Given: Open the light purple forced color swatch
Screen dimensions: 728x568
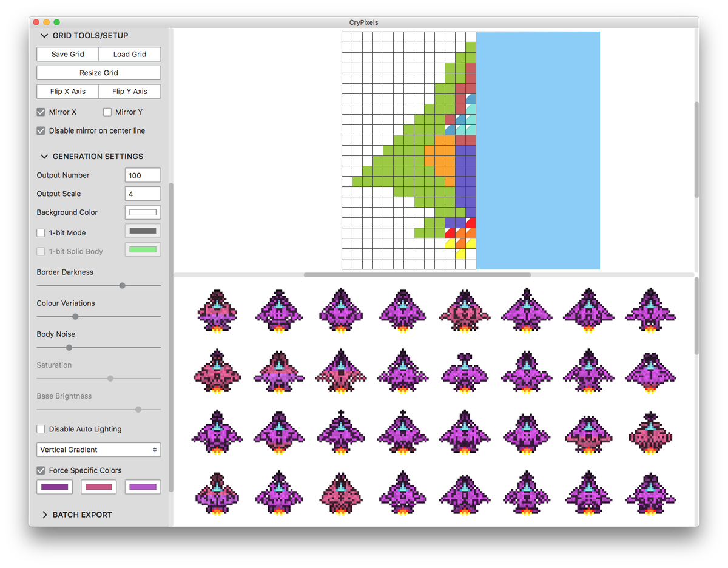Looking at the screenshot, I should click(143, 487).
